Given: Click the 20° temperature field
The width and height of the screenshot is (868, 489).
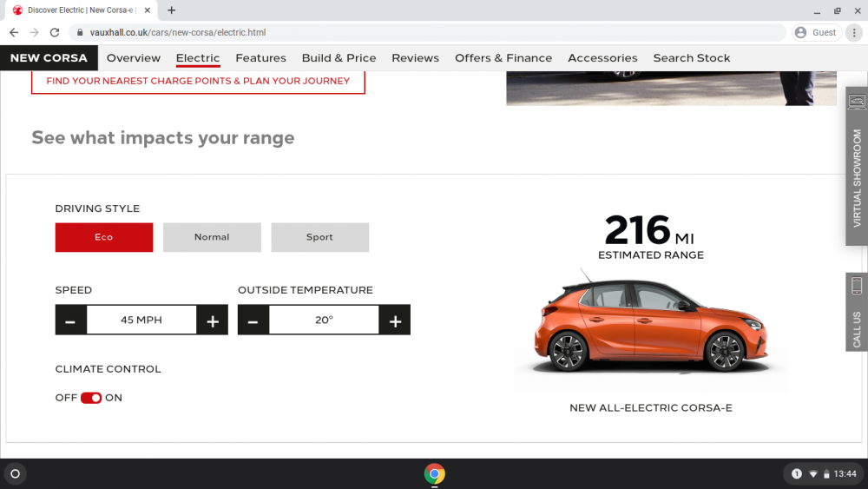Looking at the screenshot, I should [x=324, y=320].
